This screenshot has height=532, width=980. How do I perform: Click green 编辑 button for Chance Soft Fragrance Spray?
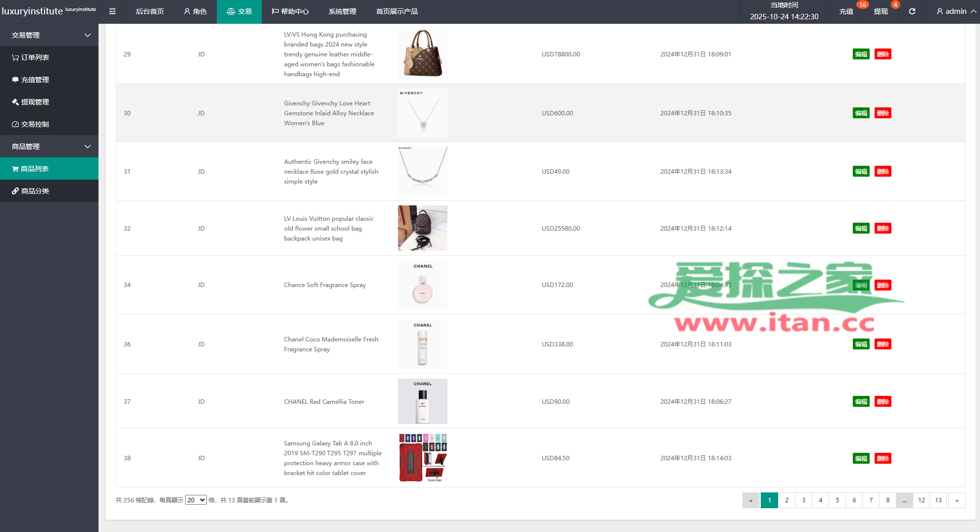pos(861,285)
